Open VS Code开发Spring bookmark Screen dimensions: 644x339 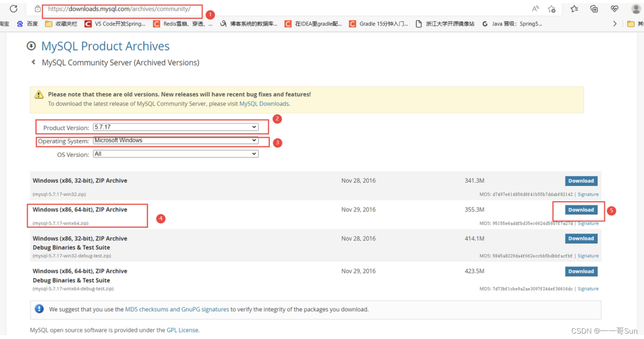115,24
